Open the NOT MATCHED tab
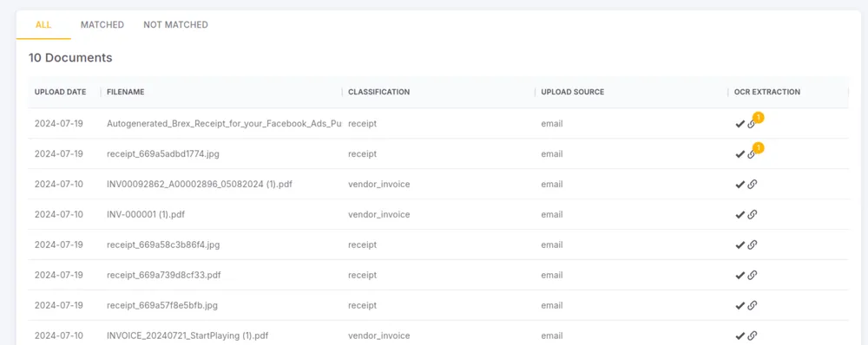 [x=175, y=25]
